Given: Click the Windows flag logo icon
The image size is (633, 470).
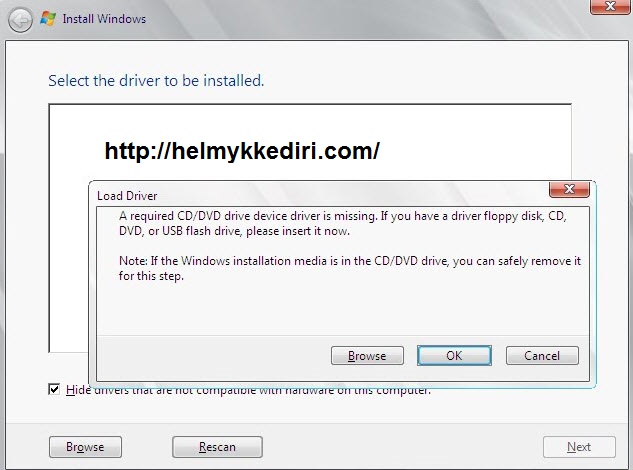Looking at the screenshot, I should point(48,19).
